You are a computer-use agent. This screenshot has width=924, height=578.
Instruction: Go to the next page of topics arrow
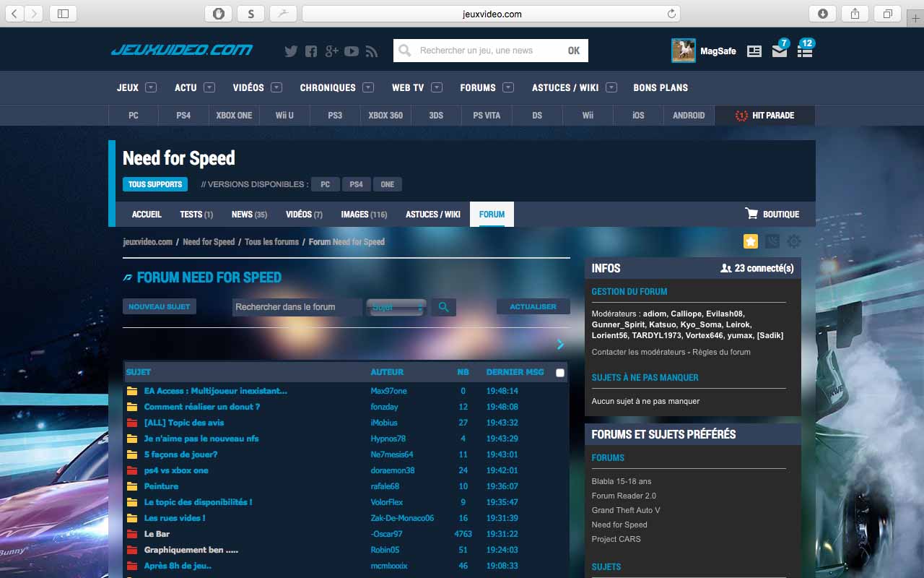(x=560, y=345)
